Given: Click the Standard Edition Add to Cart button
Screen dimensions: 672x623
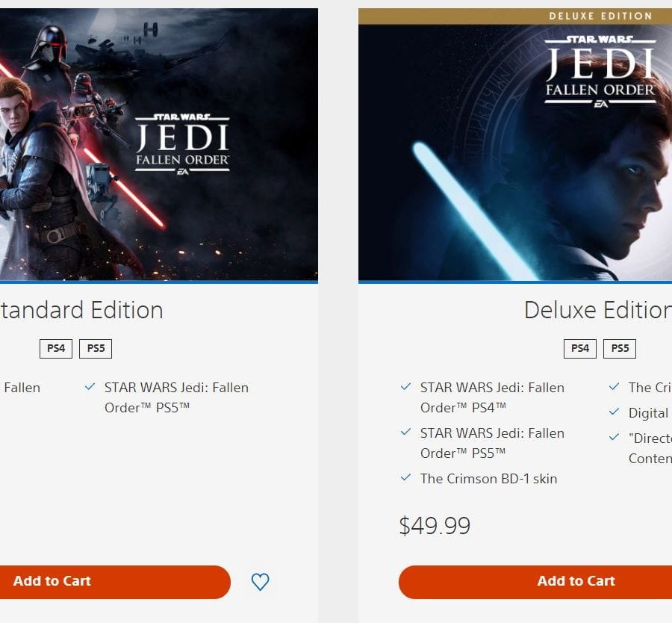Looking at the screenshot, I should click(115, 582).
